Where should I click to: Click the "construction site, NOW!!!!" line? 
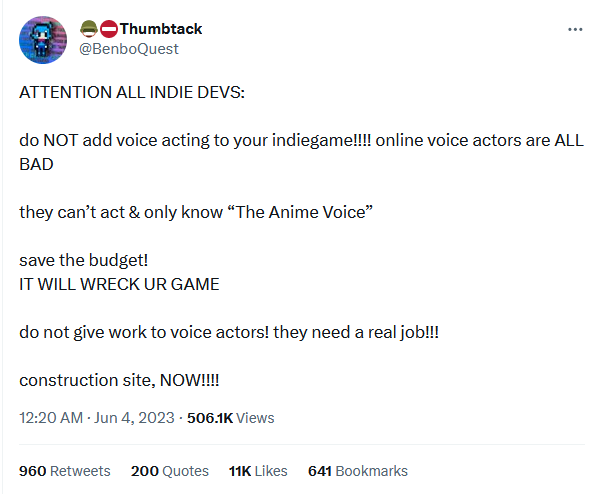pos(119,380)
